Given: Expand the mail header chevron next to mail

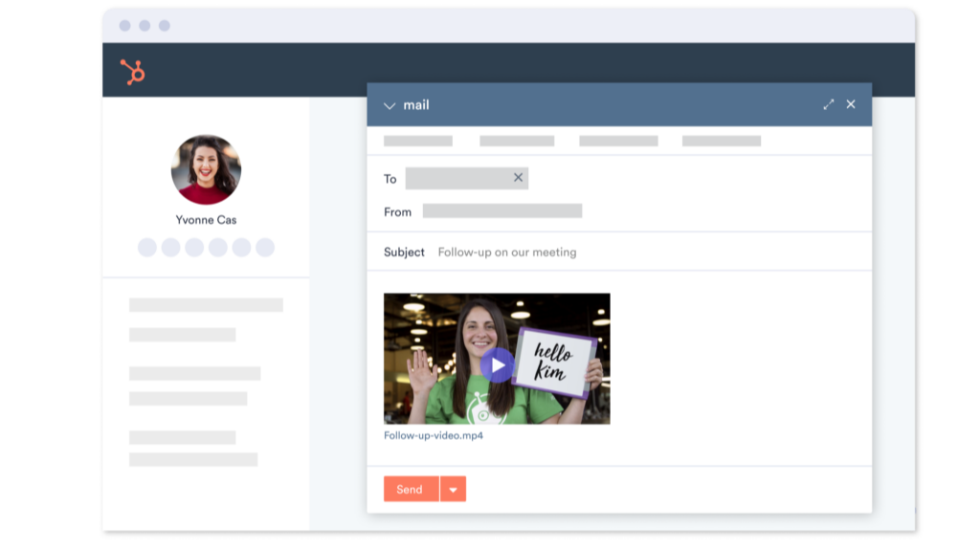Looking at the screenshot, I should [390, 105].
